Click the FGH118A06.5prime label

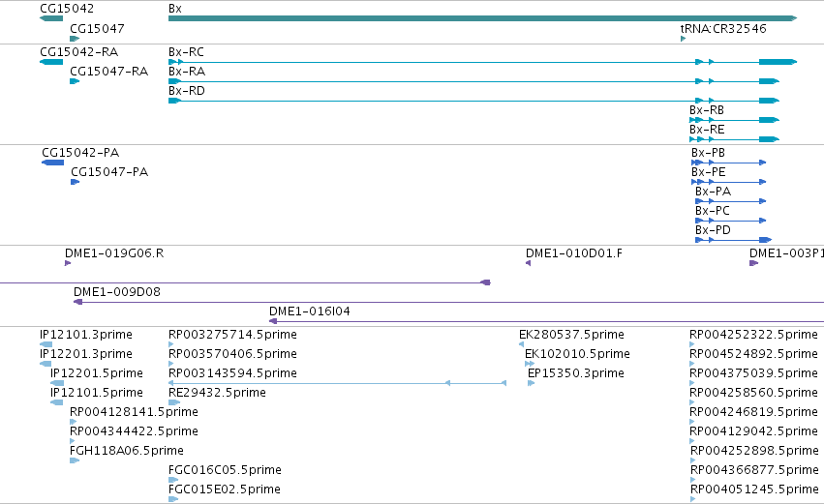click(127, 451)
